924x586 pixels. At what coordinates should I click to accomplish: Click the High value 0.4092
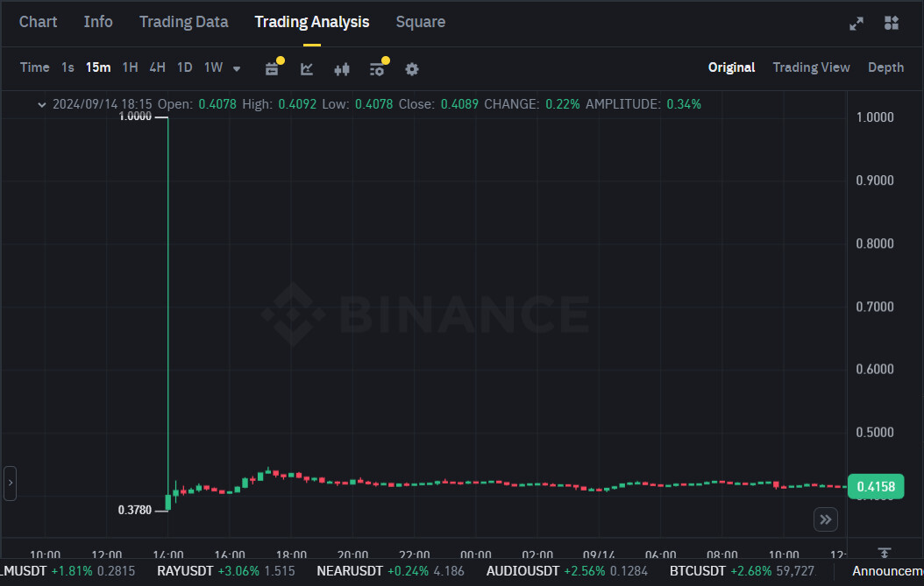[x=297, y=104]
